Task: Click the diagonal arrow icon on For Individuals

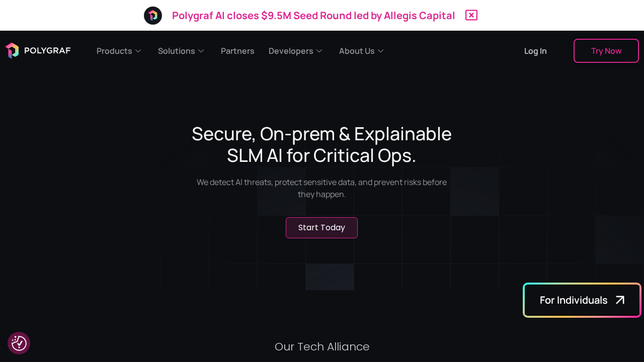Action: coord(620,300)
